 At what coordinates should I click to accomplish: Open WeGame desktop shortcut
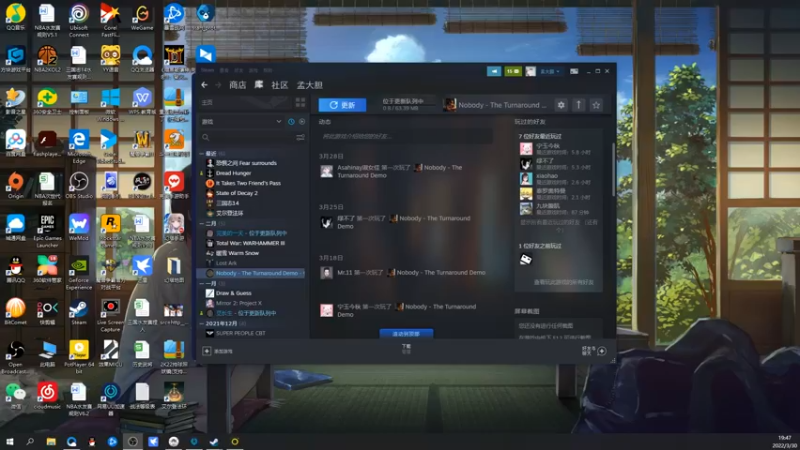click(x=142, y=17)
